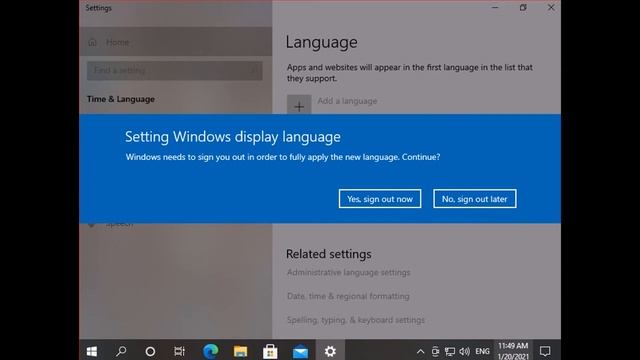Open File Explorer from the taskbar
Screen dimensions: 640x360
240,351
